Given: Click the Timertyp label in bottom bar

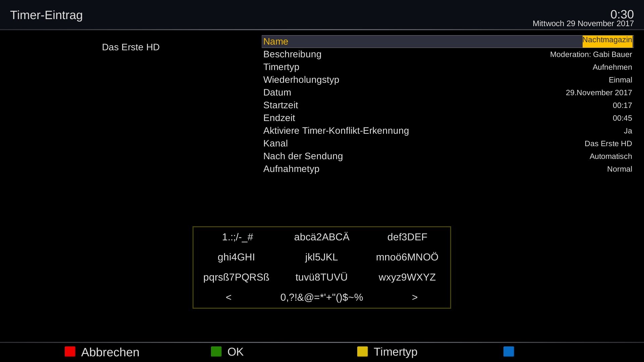Looking at the screenshot, I should click(395, 352).
